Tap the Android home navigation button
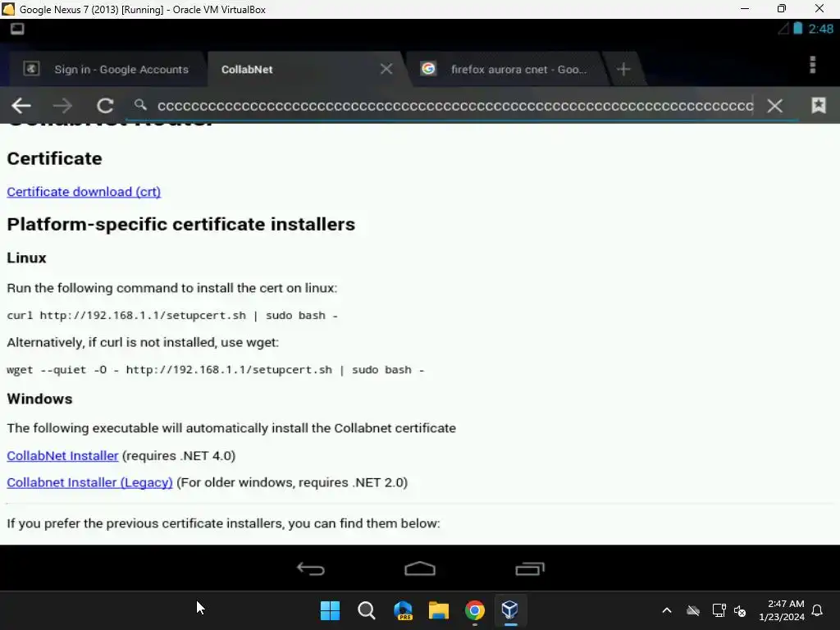The width and height of the screenshot is (840, 630). pos(420,568)
